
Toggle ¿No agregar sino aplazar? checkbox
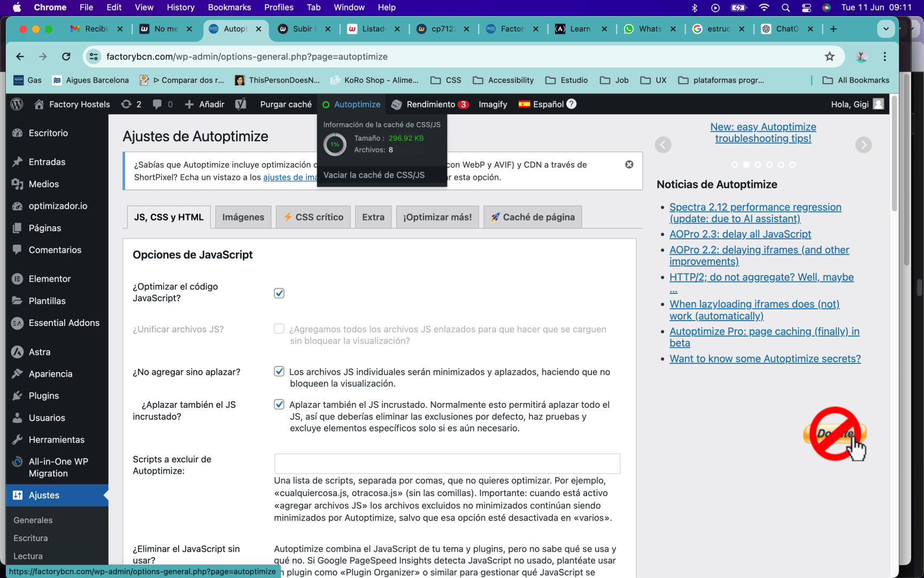[279, 371]
